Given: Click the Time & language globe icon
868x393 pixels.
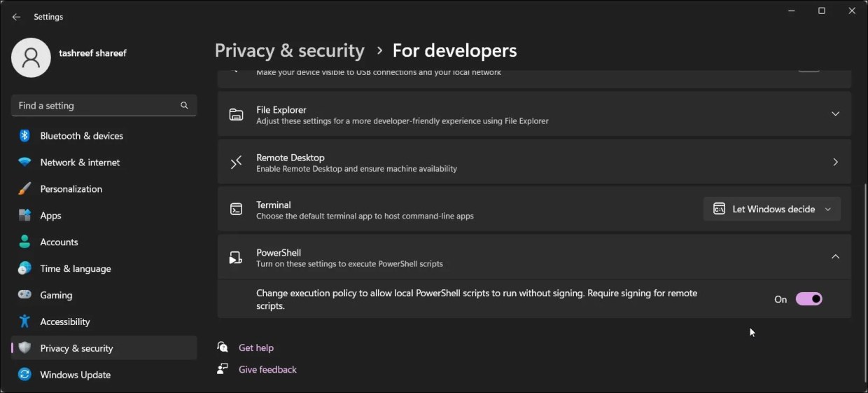Looking at the screenshot, I should tap(24, 268).
